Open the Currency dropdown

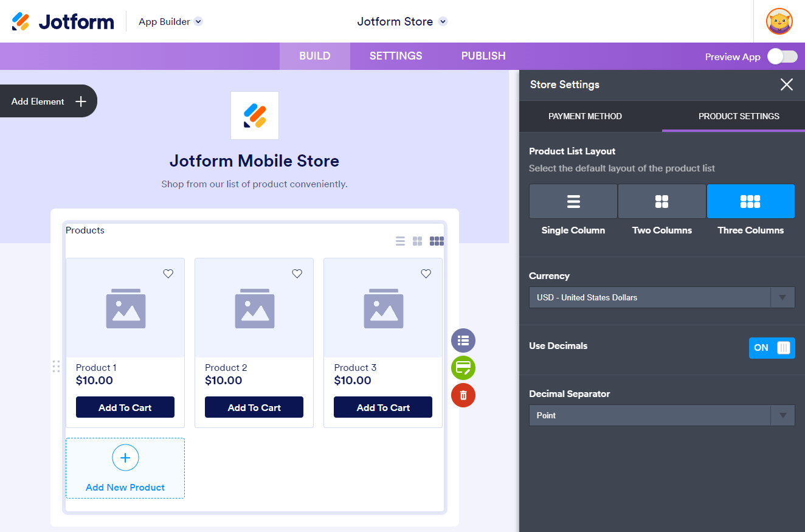click(x=662, y=297)
